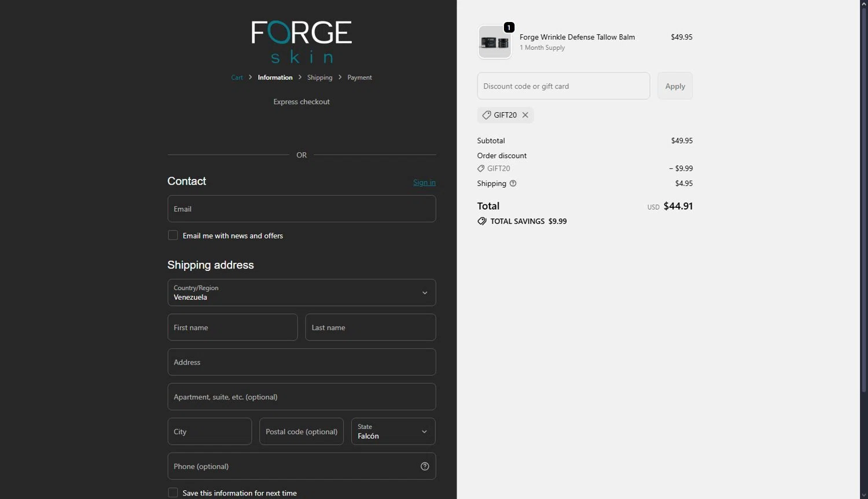Open the State dropdown showing Falcón
Viewport: 868px width, 499px height.
[x=393, y=432]
